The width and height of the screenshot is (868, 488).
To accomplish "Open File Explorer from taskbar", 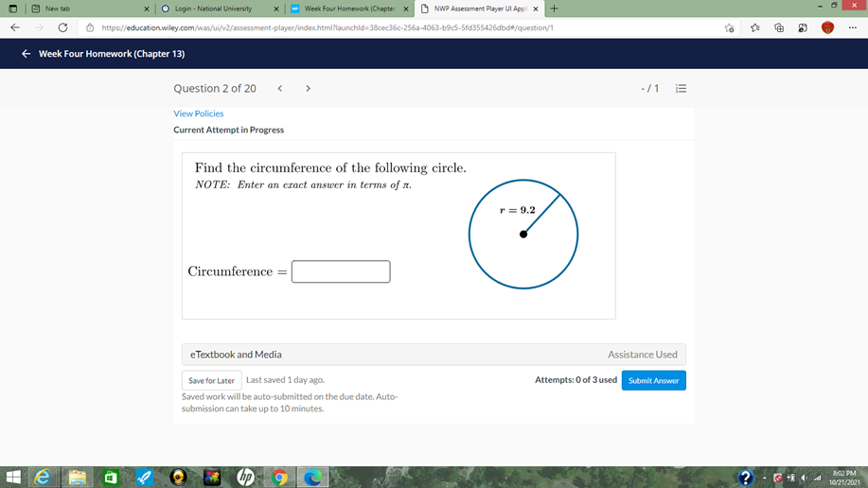I will pyautogui.click(x=77, y=477).
